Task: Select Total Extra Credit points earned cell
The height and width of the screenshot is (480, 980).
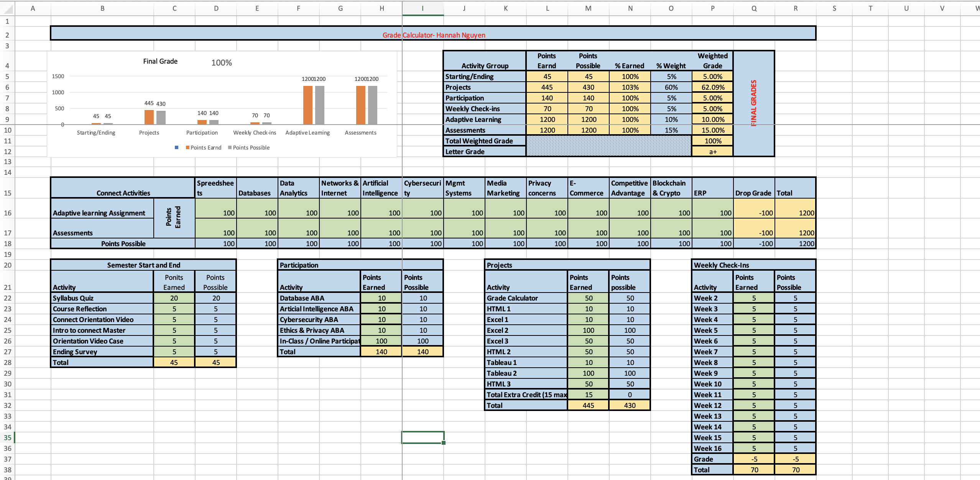Action: [588, 395]
